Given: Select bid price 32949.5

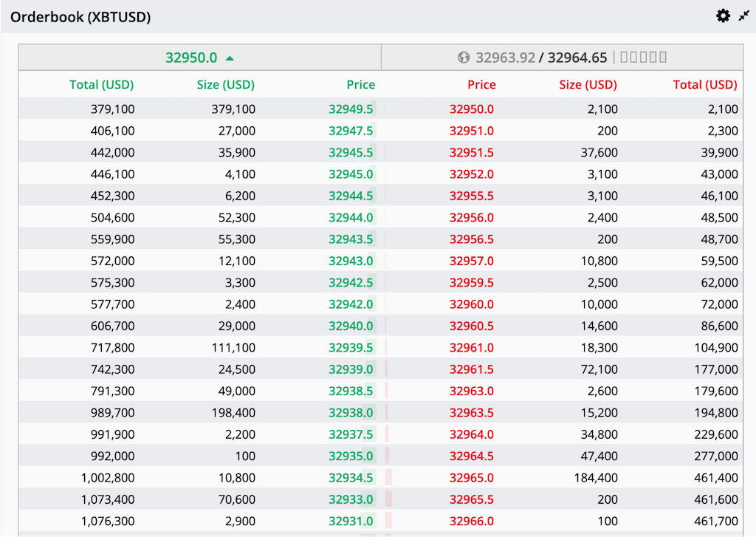Looking at the screenshot, I should coord(351,109).
